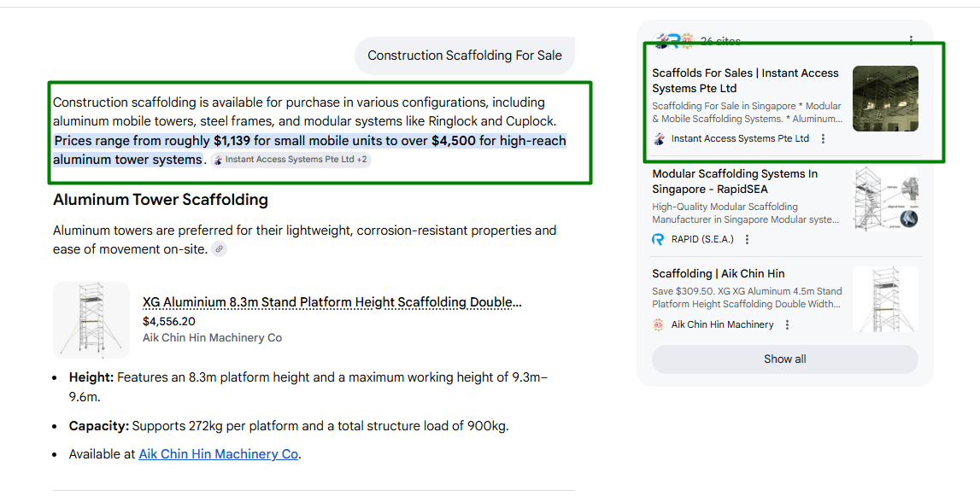Click the RapidSEA modular scaffolding thumbnail
Viewport: 980px width, 502px height.
[885, 198]
